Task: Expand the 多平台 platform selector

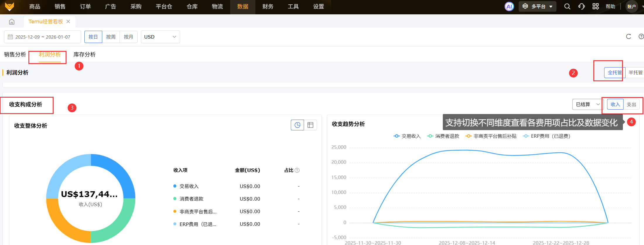Action: pyautogui.click(x=537, y=6)
